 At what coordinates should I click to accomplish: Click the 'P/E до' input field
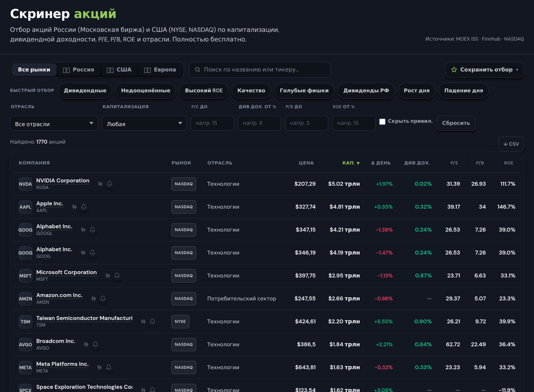point(212,123)
